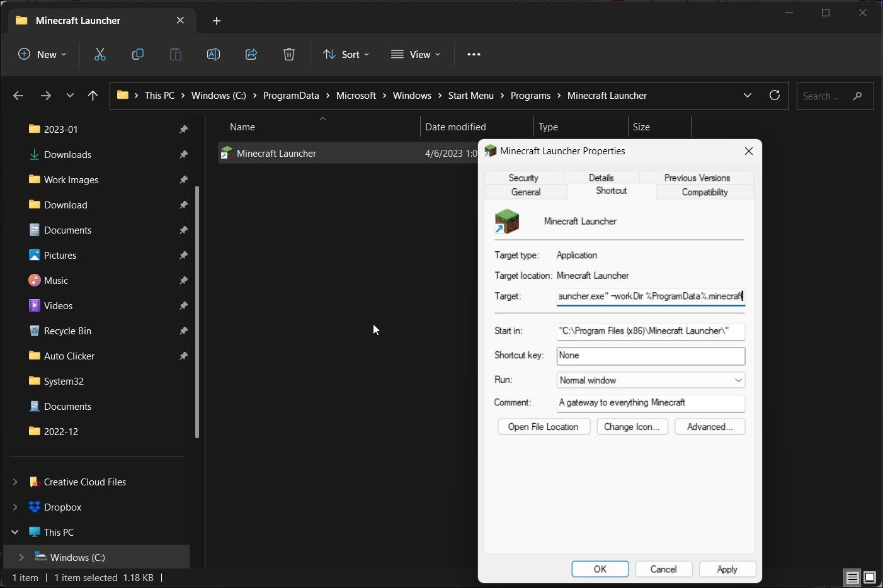Expand the Dropbox tree node
The height and width of the screenshot is (588, 883).
click(15, 507)
